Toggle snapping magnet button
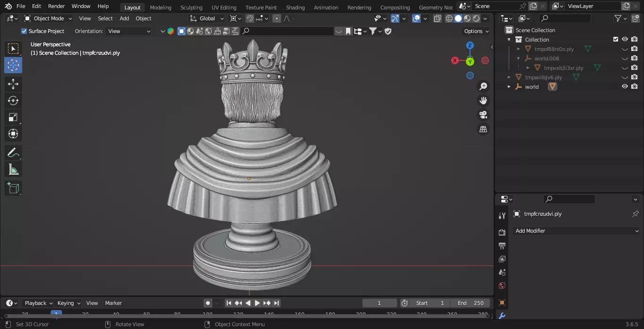The width and height of the screenshot is (644, 329). pyautogui.click(x=250, y=18)
